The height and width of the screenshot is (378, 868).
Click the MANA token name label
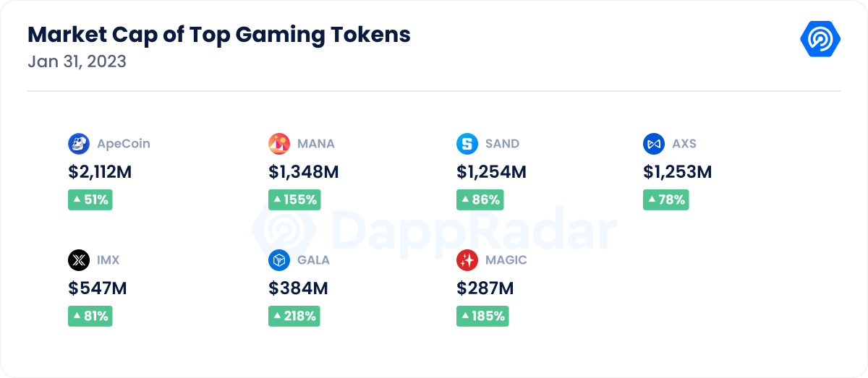[x=316, y=144]
